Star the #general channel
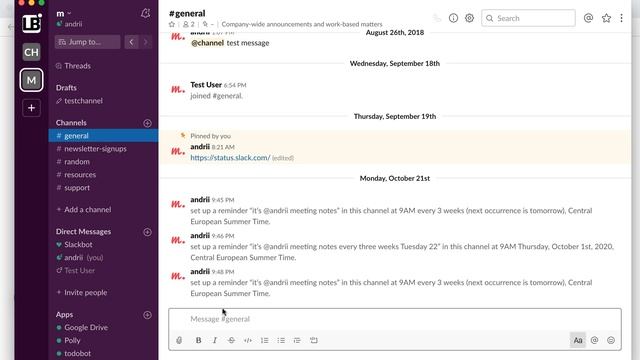The image size is (640, 360). [172, 24]
